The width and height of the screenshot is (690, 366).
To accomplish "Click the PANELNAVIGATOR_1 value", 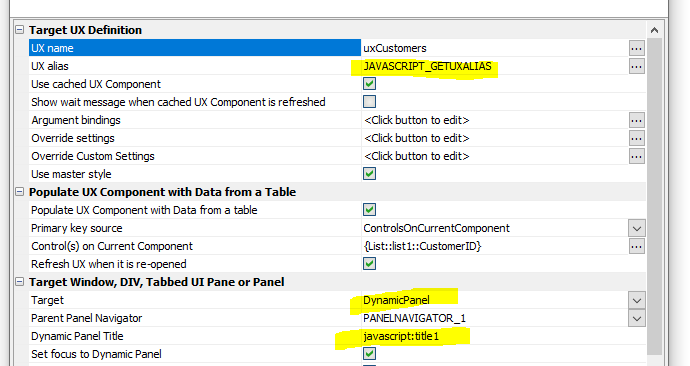I will [415, 318].
